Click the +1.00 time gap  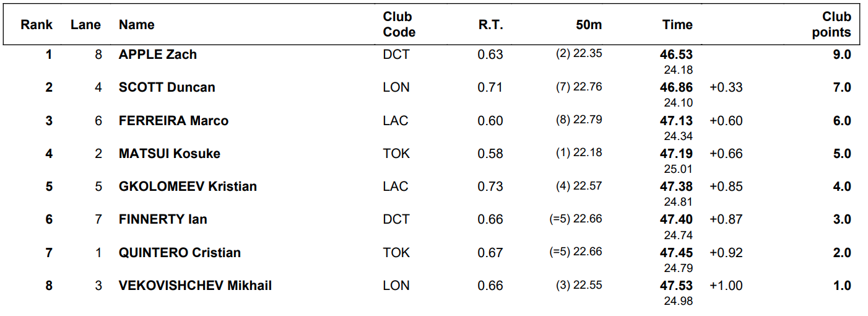click(726, 286)
